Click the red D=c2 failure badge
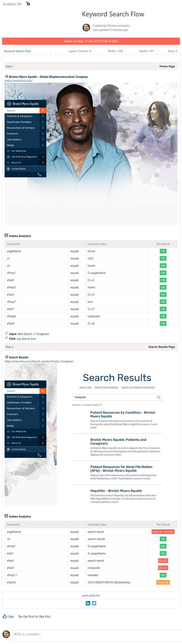This screenshot has height=644, width=182. 163,561
